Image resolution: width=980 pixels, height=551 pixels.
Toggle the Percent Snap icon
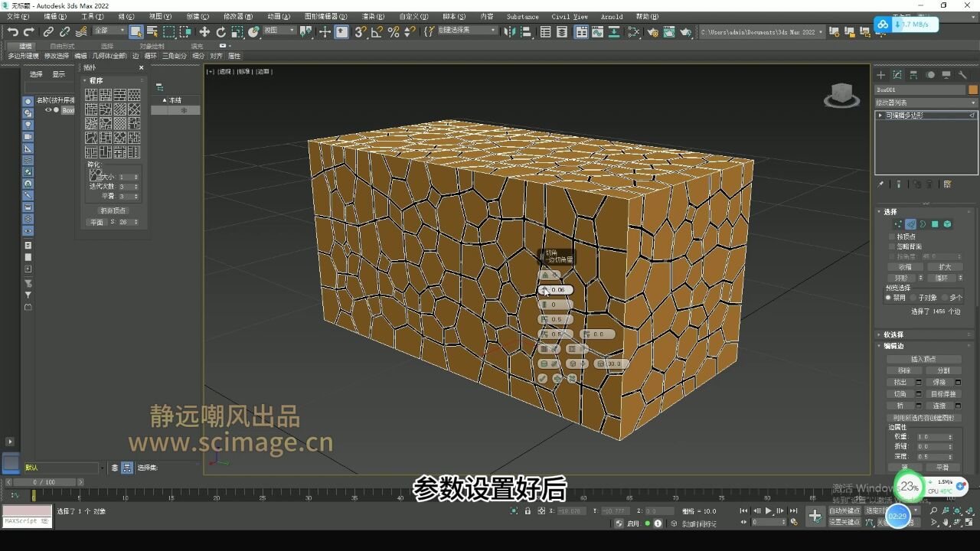click(394, 31)
